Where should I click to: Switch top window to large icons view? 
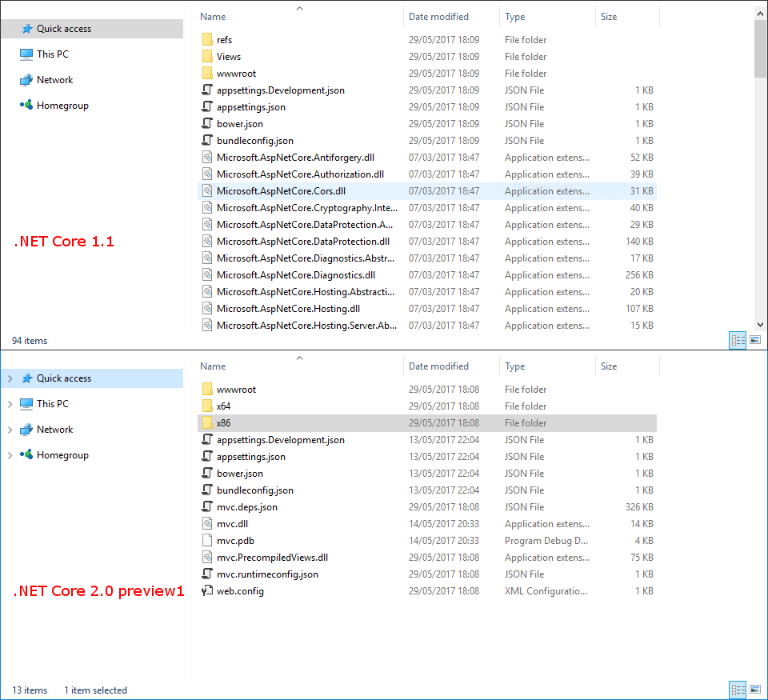click(755, 340)
